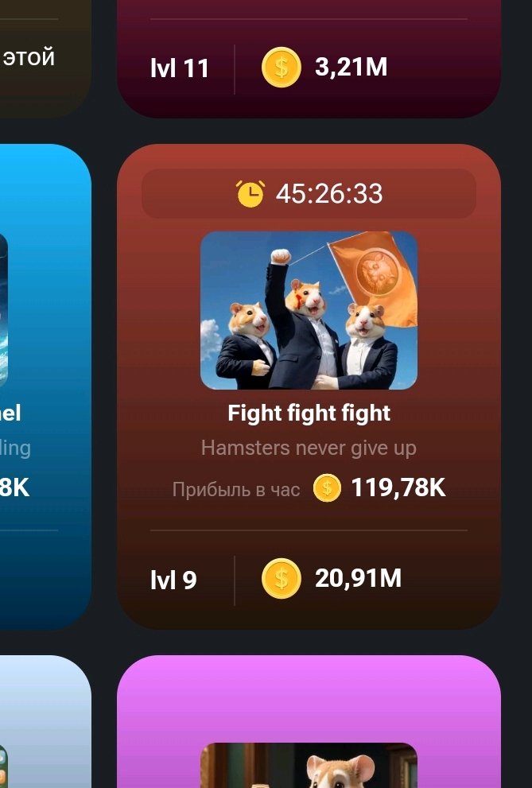Click the small coin next to 119,78K
The image size is (532, 788).
pyautogui.click(x=327, y=488)
